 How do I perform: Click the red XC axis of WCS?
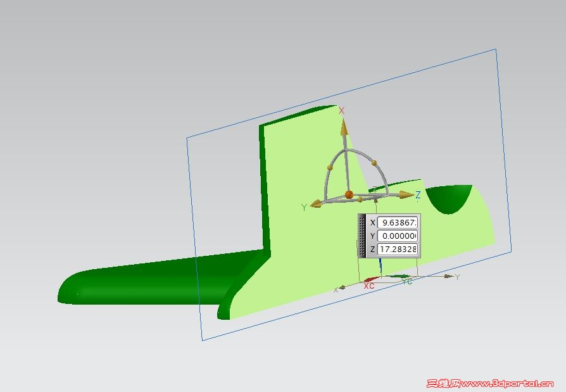(x=371, y=279)
